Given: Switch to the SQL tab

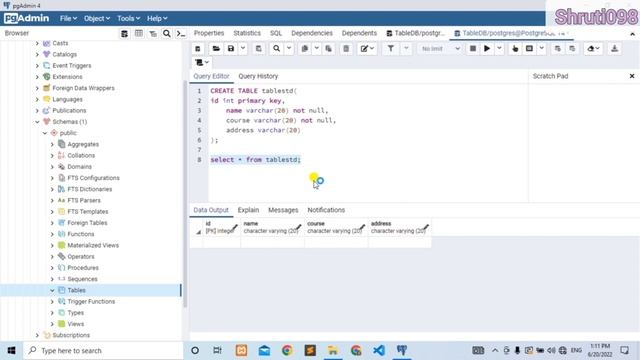Looking at the screenshot, I should 276,33.
